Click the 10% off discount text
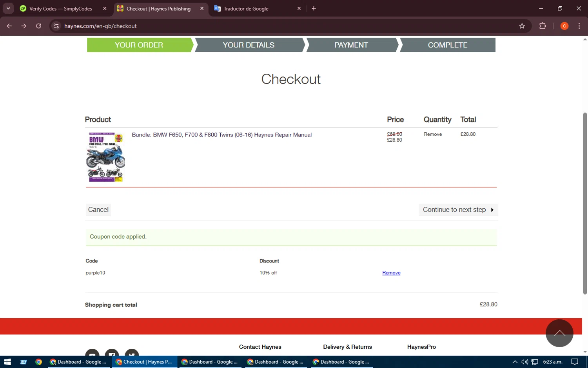 [268, 273]
